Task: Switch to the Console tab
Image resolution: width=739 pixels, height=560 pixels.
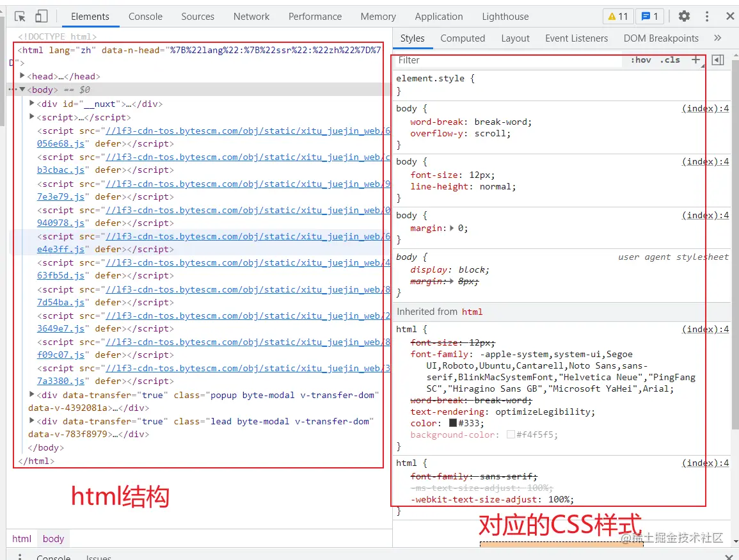Action: point(145,17)
